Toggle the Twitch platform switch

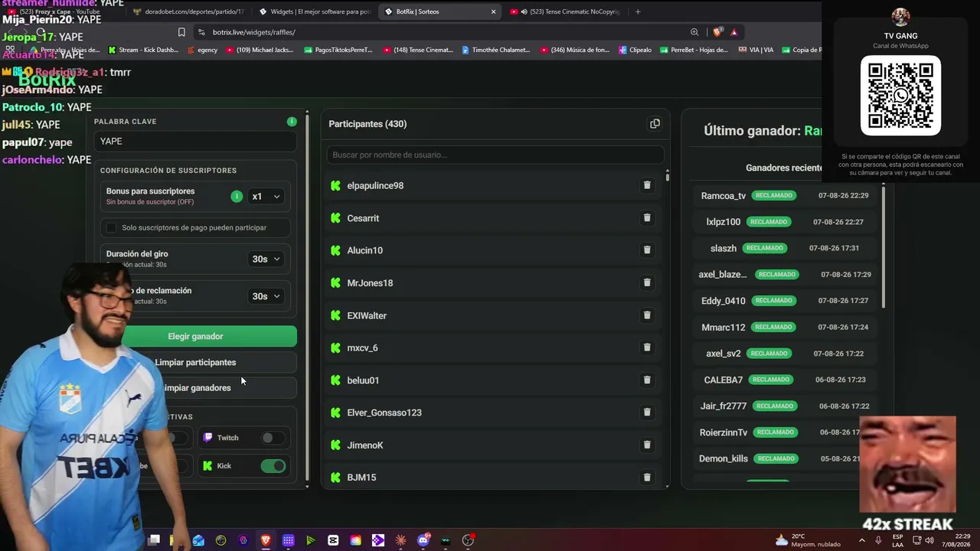click(272, 438)
